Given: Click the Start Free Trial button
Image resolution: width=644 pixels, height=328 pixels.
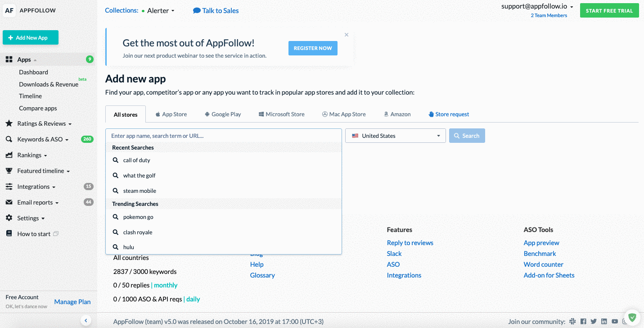Looking at the screenshot, I should coord(609,10).
